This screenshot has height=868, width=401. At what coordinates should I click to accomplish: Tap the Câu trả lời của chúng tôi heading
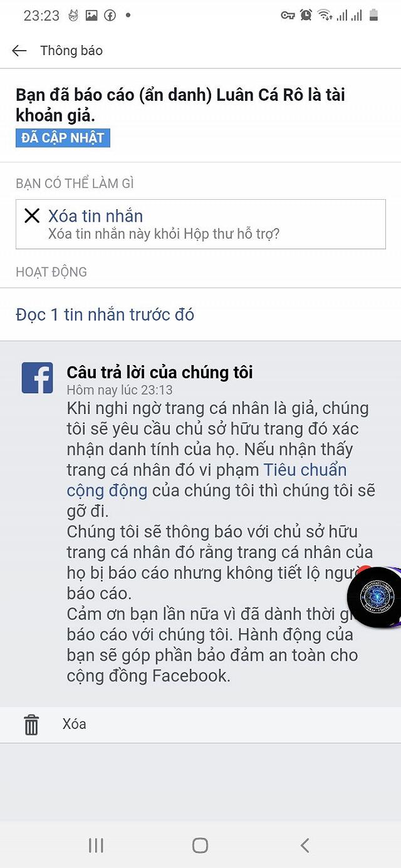click(x=160, y=373)
